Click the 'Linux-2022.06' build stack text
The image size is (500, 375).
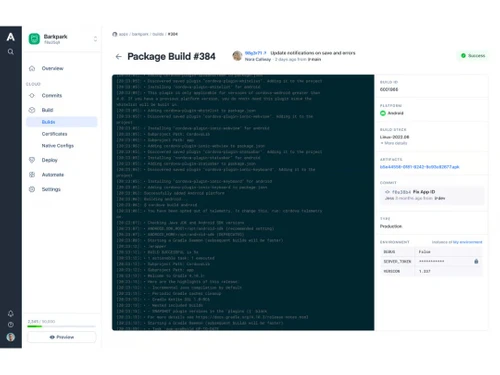click(394, 137)
